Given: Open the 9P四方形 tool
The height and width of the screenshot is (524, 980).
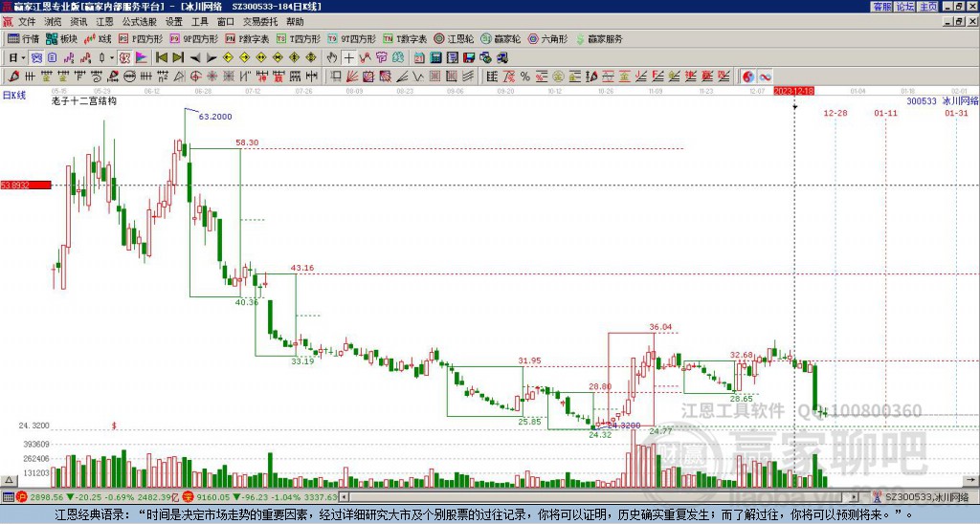Looking at the screenshot, I should click(x=194, y=38).
